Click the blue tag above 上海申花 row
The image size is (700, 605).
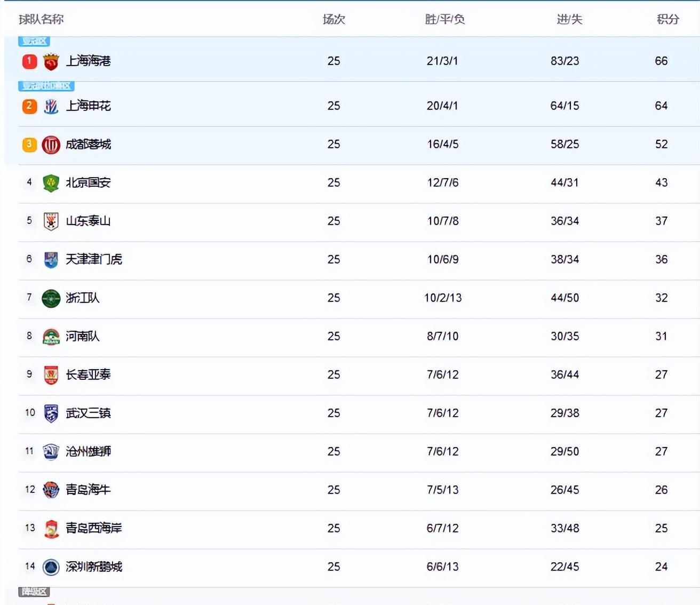(x=46, y=86)
